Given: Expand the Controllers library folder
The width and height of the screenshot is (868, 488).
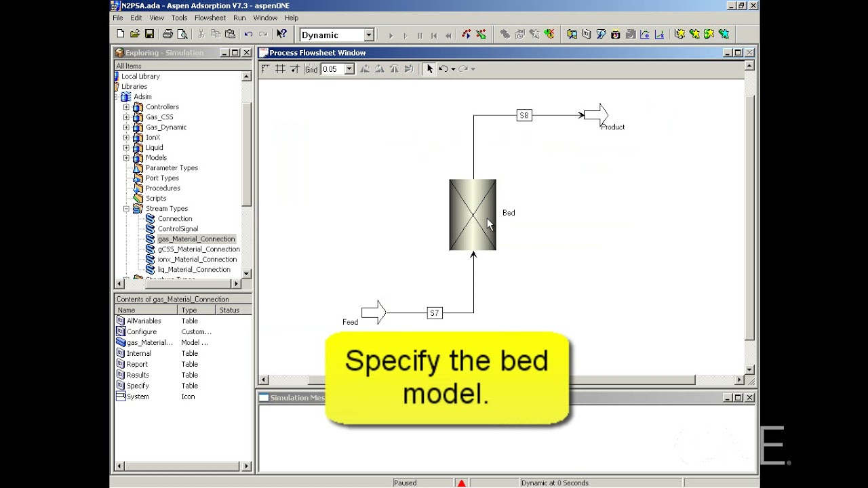Looking at the screenshot, I should [x=126, y=107].
